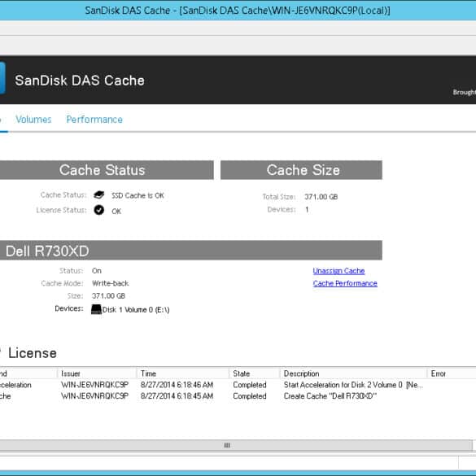This screenshot has width=476, height=476.
Task: Click the Dell R730XD cache header
Action: tap(191, 251)
